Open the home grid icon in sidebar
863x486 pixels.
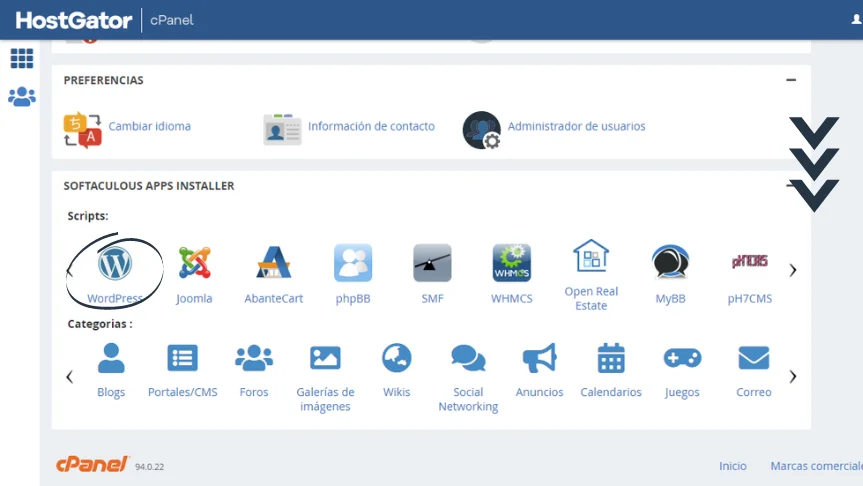coord(22,58)
